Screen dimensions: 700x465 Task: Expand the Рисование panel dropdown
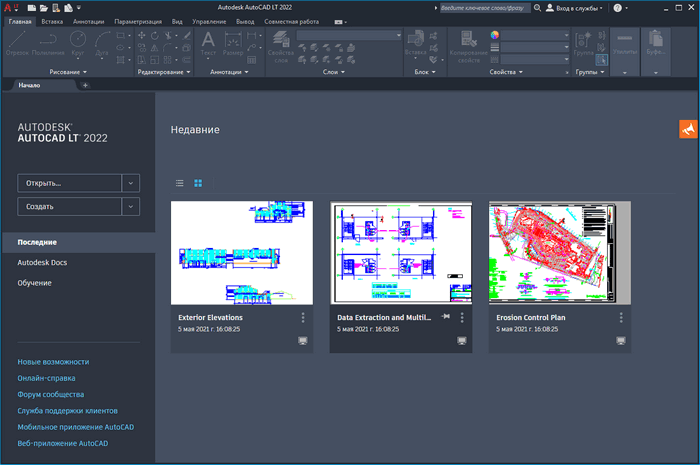coord(84,72)
